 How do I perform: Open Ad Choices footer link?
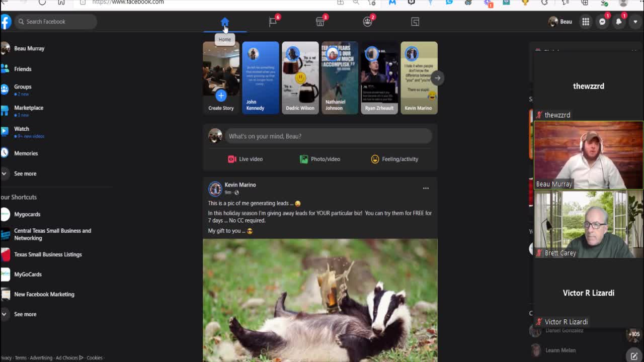(69, 358)
